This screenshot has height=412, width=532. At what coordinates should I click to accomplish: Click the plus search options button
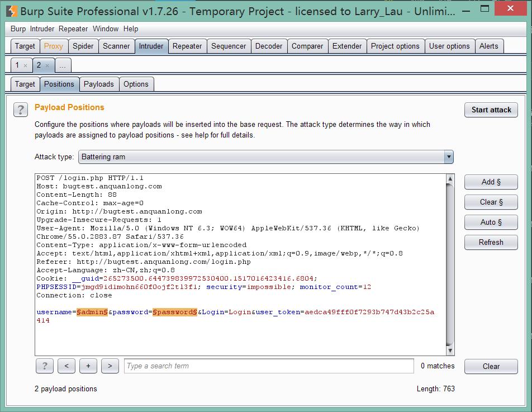pos(88,366)
